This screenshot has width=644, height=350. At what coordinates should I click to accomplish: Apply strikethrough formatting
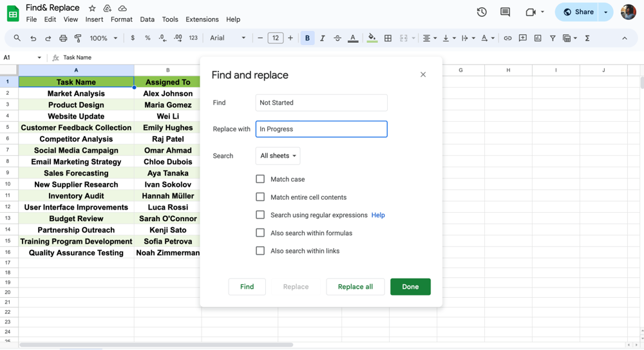337,39
